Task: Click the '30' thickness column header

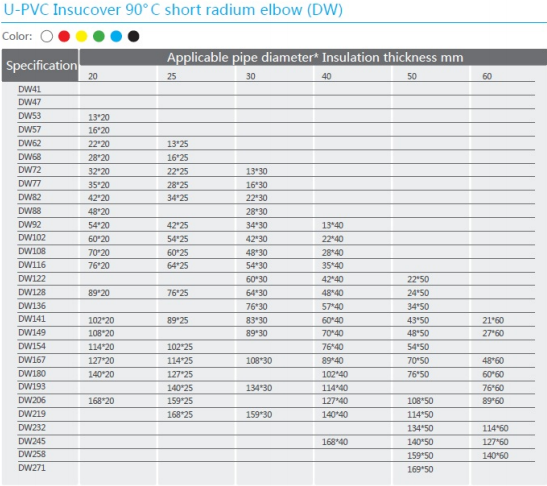Action: [250, 76]
